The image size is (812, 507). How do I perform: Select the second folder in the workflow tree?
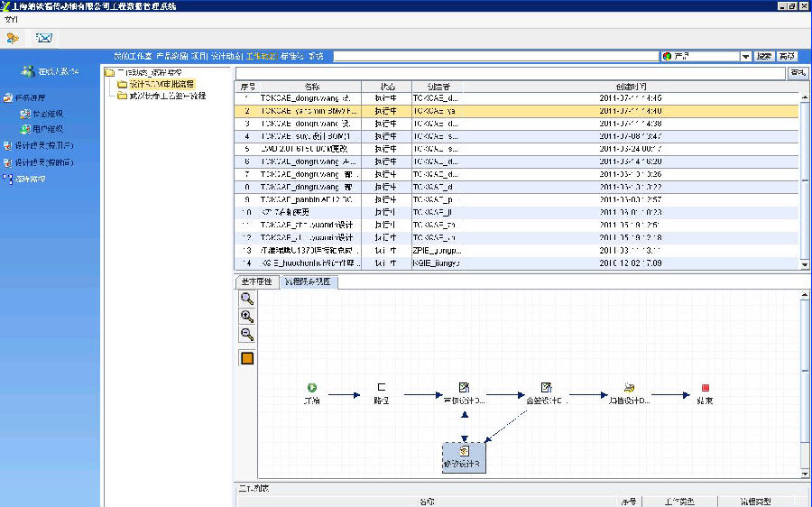[x=167, y=95]
